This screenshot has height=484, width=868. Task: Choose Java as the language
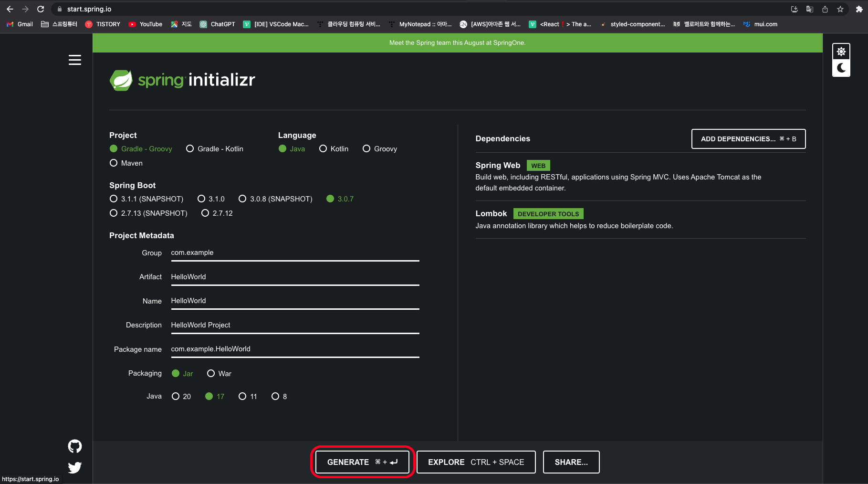point(292,149)
